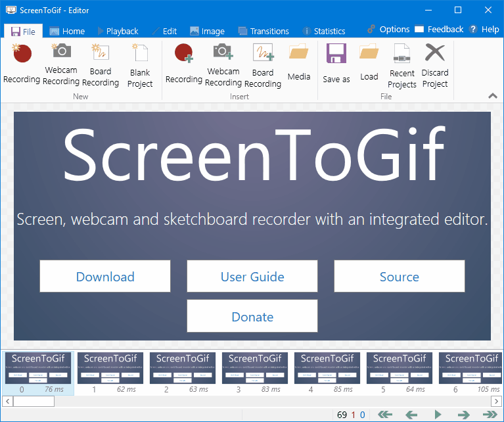This screenshot has height=422, width=504.
Task: Go to the previous frame
Action: point(411,415)
